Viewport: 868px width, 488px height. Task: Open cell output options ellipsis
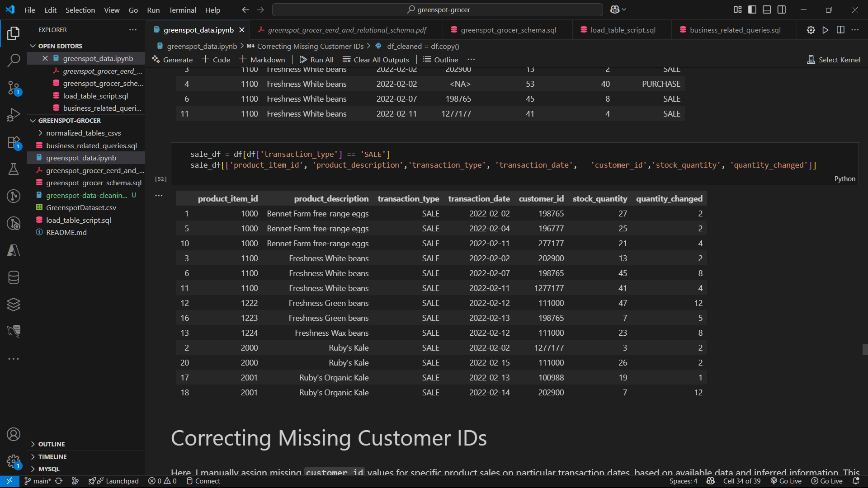click(x=159, y=196)
